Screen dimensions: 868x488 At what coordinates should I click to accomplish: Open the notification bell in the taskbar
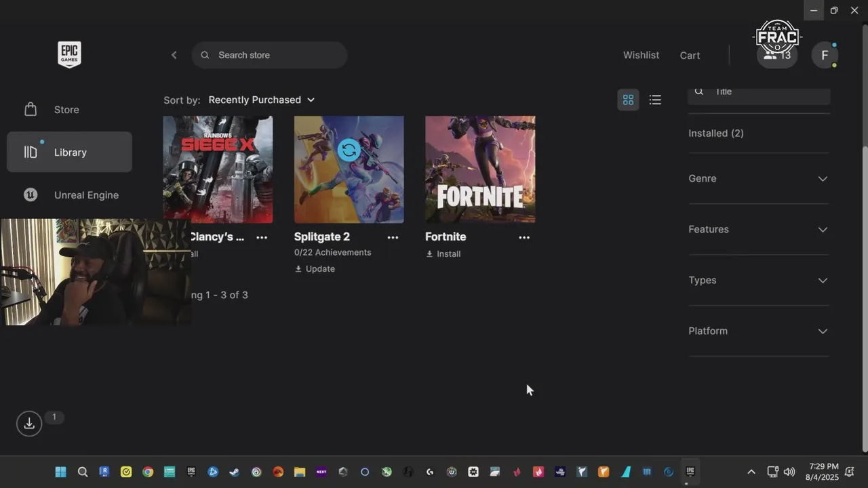point(850,472)
